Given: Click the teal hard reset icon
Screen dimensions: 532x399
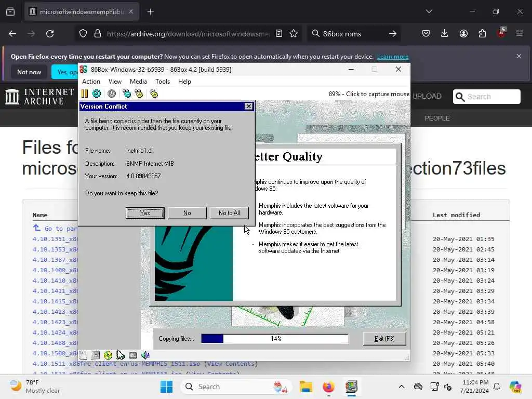Looking at the screenshot, I should (97, 94).
